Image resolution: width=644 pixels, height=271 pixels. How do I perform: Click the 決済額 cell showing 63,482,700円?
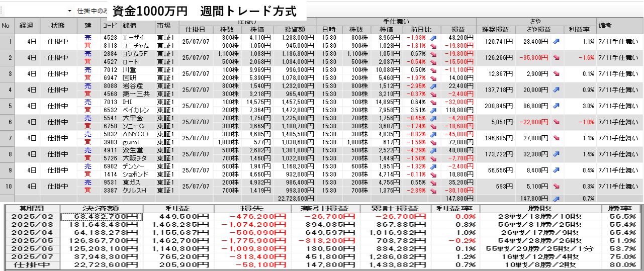pyautogui.click(x=102, y=217)
